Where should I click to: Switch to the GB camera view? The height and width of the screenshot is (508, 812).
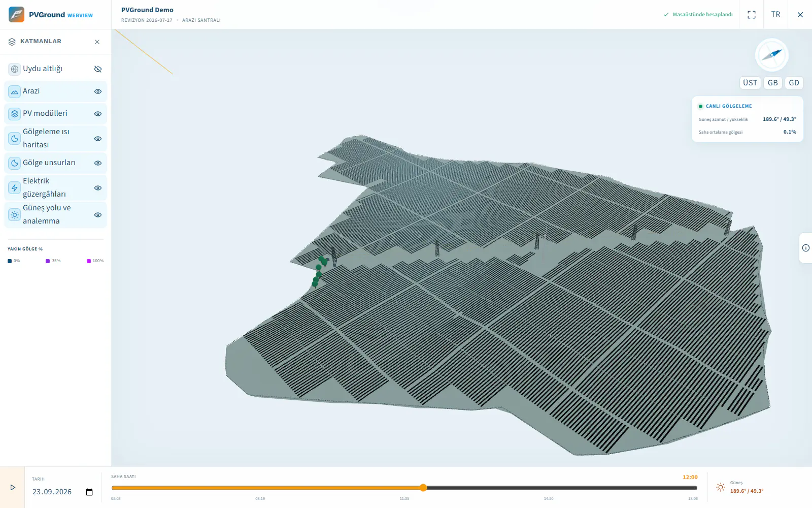pyautogui.click(x=773, y=83)
